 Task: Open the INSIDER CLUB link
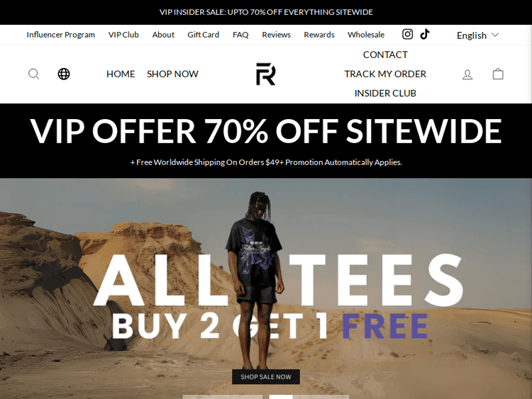pyautogui.click(x=385, y=94)
